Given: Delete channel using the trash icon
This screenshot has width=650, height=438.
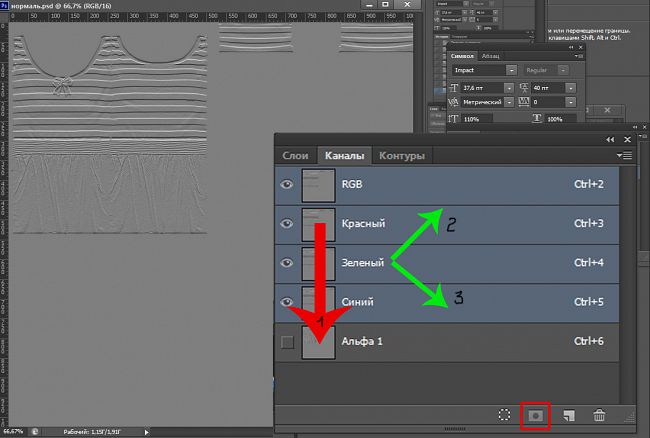Looking at the screenshot, I should coord(598,413).
